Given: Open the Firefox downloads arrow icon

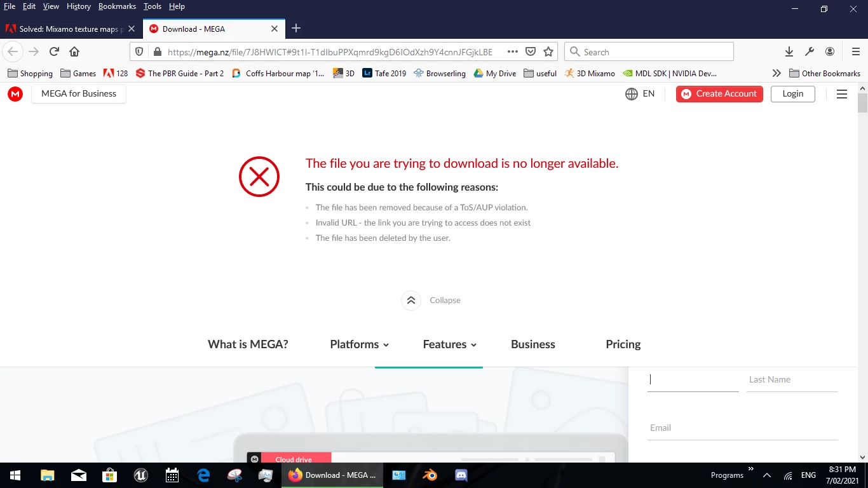Looking at the screenshot, I should [789, 51].
